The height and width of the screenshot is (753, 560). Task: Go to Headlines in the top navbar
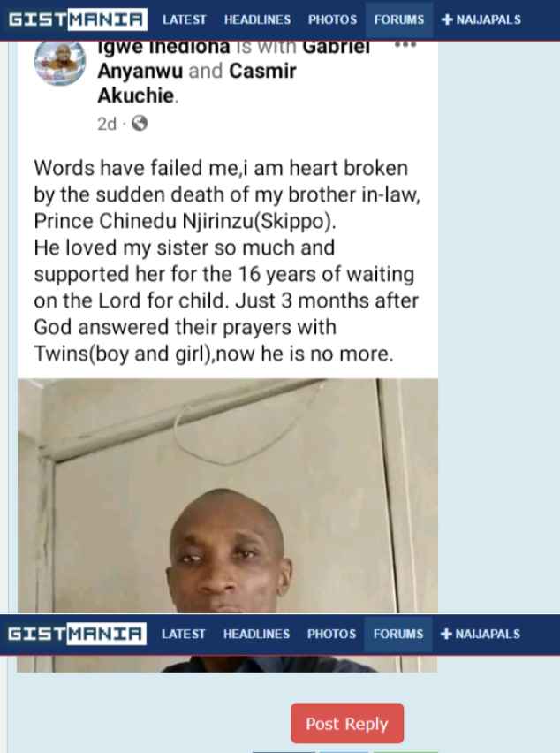point(257,19)
